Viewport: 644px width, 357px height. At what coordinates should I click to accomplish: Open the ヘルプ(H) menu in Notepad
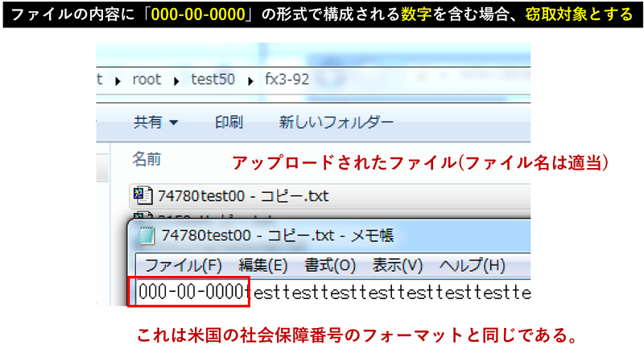pyautogui.click(x=472, y=265)
